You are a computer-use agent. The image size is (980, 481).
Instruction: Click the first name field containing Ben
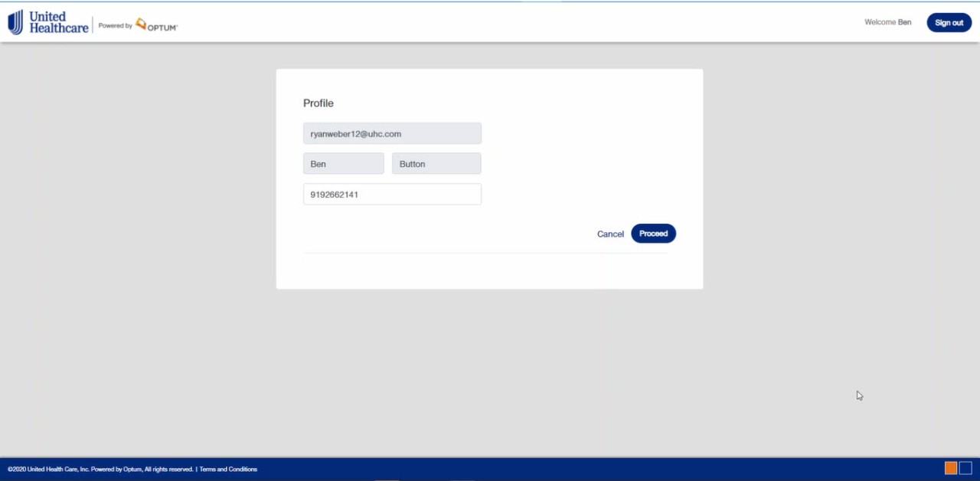343,164
